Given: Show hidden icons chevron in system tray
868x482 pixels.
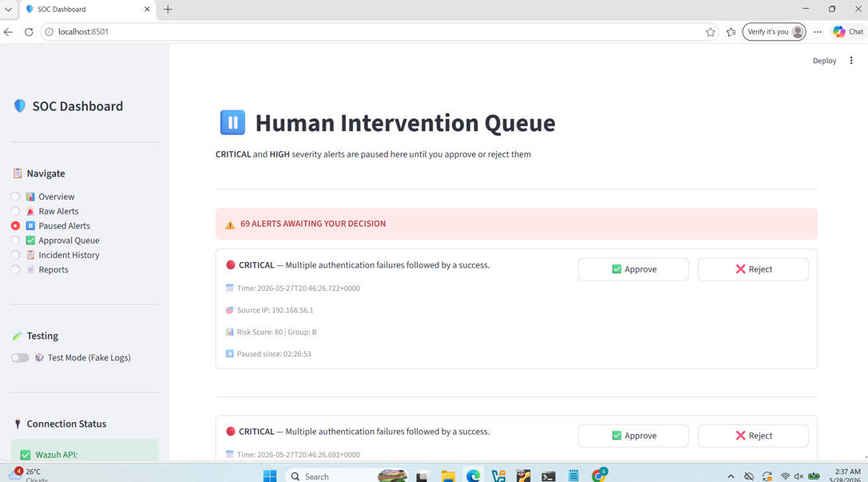Looking at the screenshot, I should [x=731, y=476].
